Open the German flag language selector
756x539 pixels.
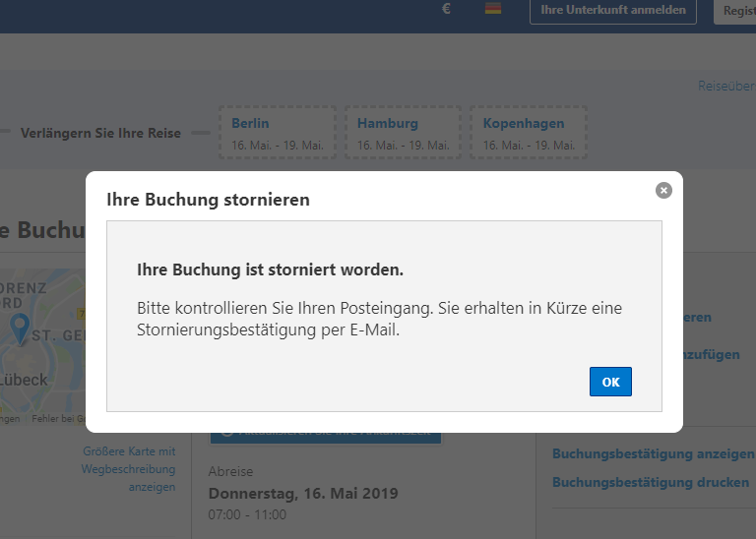click(x=493, y=9)
